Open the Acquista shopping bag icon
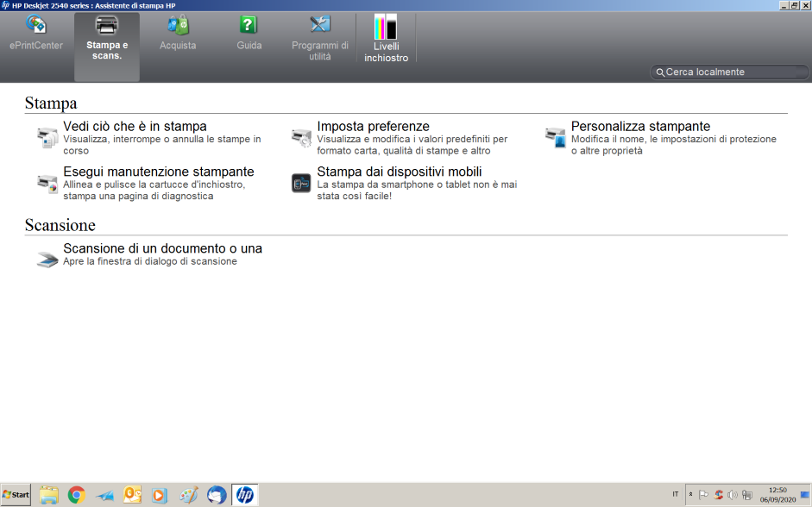812x507 pixels. click(178, 26)
